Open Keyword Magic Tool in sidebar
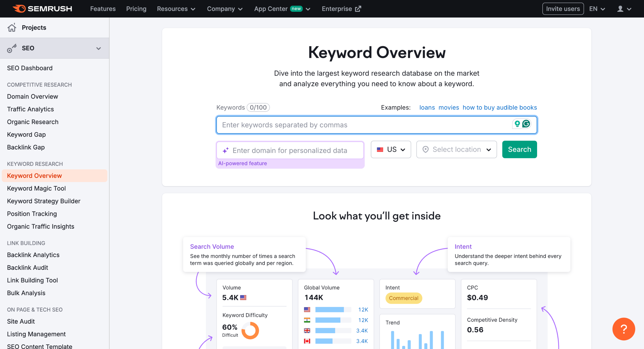 36,188
